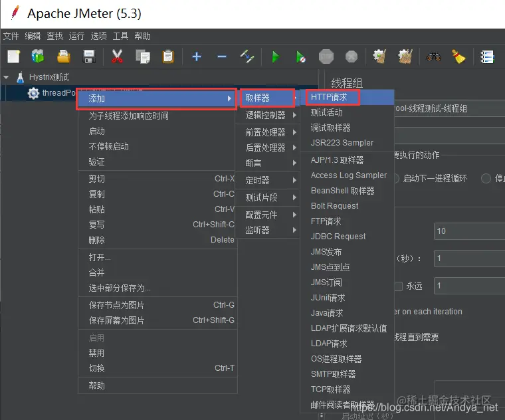Open 测试片段 submenu
The image size is (505, 420).
coord(268,197)
